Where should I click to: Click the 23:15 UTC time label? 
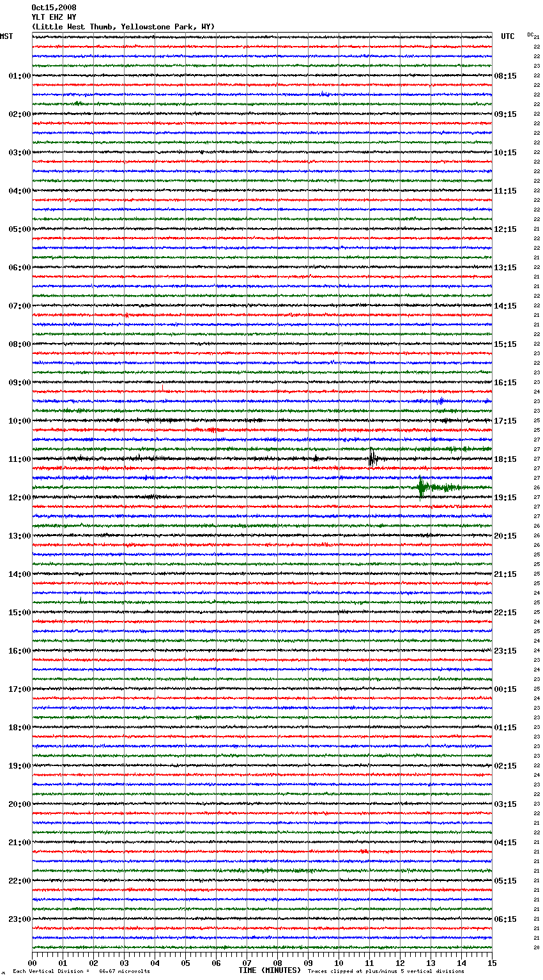click(505, 651)
